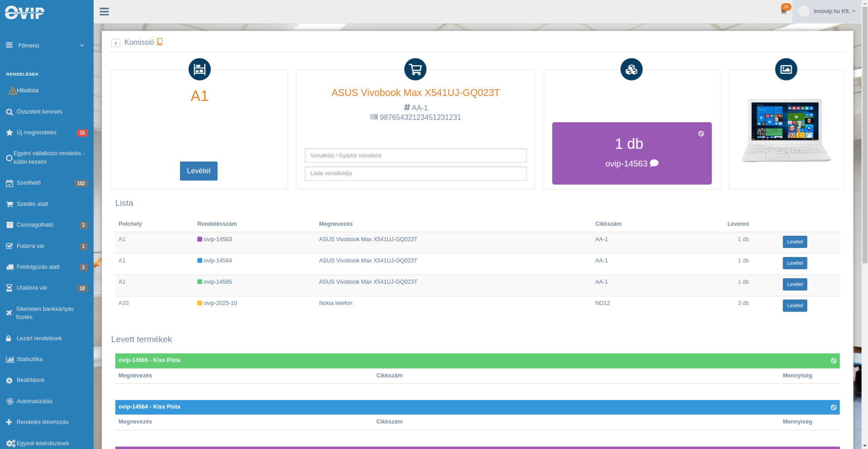Click the shelf location round icon above A1
868x449 pixels.
[199, 69]
